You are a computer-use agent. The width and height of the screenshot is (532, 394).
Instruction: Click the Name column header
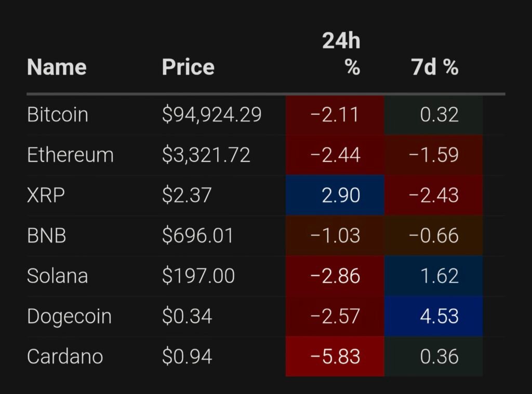click(x=57, y=67)
